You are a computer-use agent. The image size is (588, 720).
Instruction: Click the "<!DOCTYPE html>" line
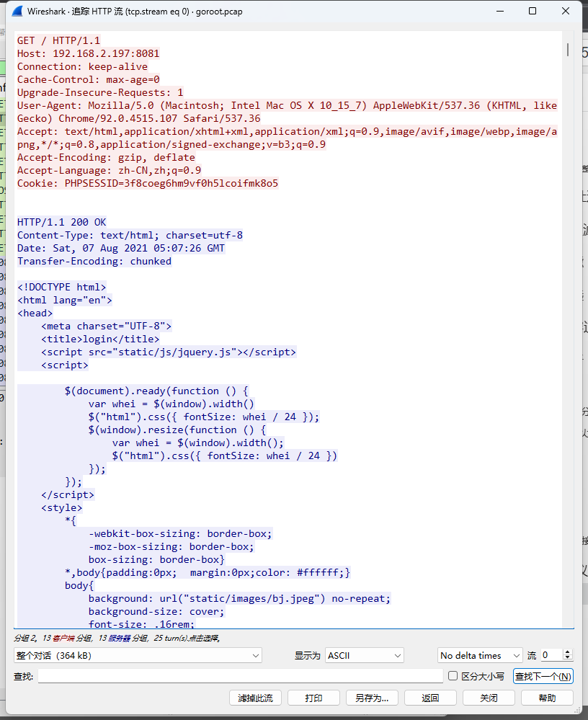(x=61, y=287)
